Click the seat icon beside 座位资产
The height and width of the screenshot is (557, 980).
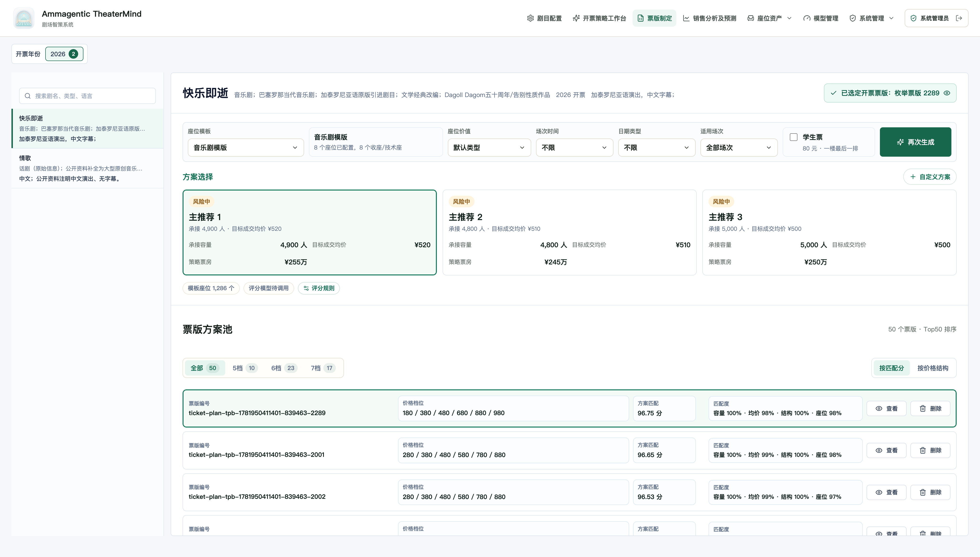click(750, 18)
